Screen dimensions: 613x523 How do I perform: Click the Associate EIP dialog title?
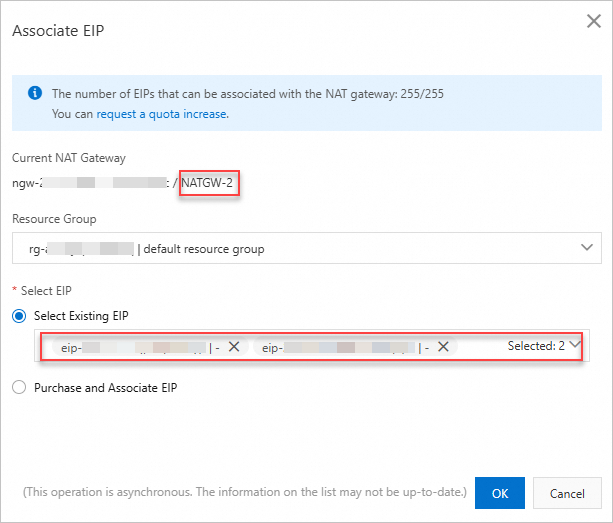click(x=58, y=30)
